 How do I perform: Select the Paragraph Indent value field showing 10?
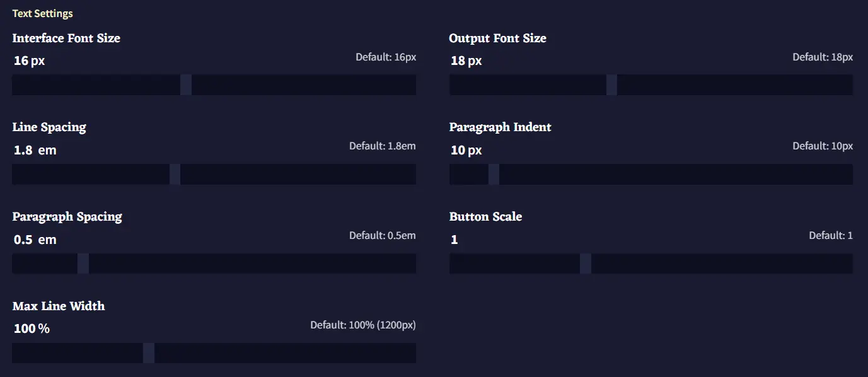click(x=458, y=151)
